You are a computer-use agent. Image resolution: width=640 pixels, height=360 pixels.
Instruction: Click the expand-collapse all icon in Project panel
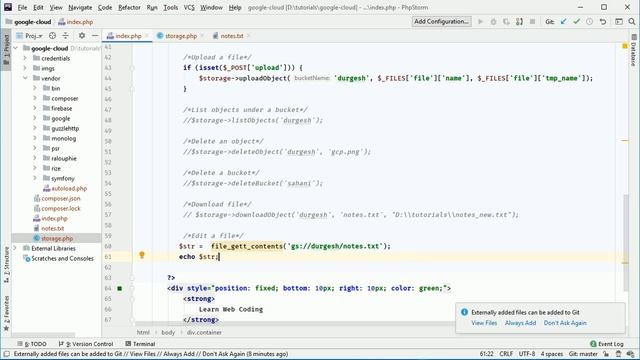coord(65,36)
